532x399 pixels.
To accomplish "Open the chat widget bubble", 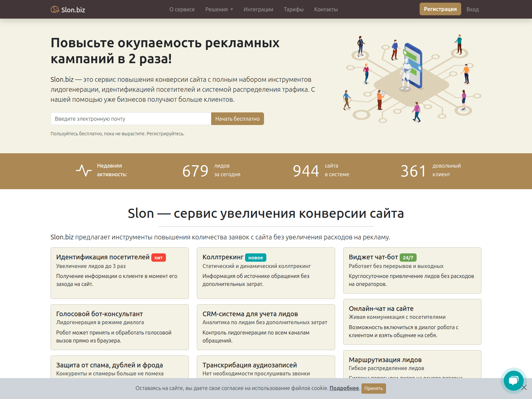I will click(x=513, y=381).
